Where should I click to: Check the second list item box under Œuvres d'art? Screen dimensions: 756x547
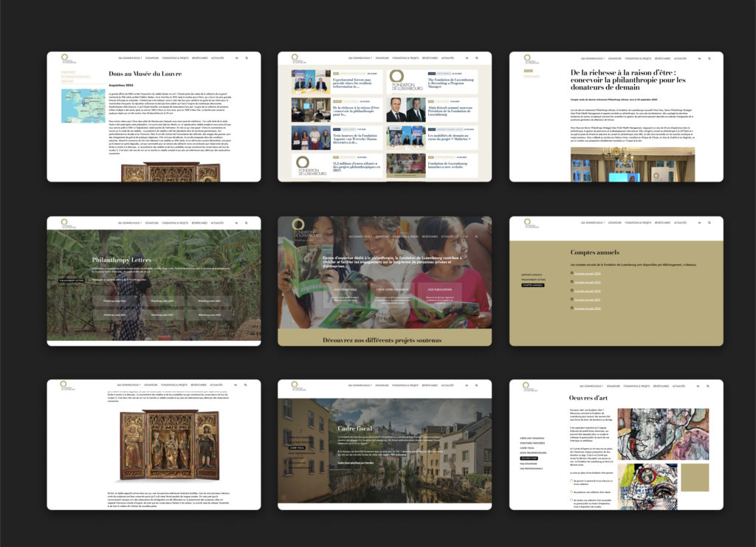pyautogui.click(x=571, y=492)
